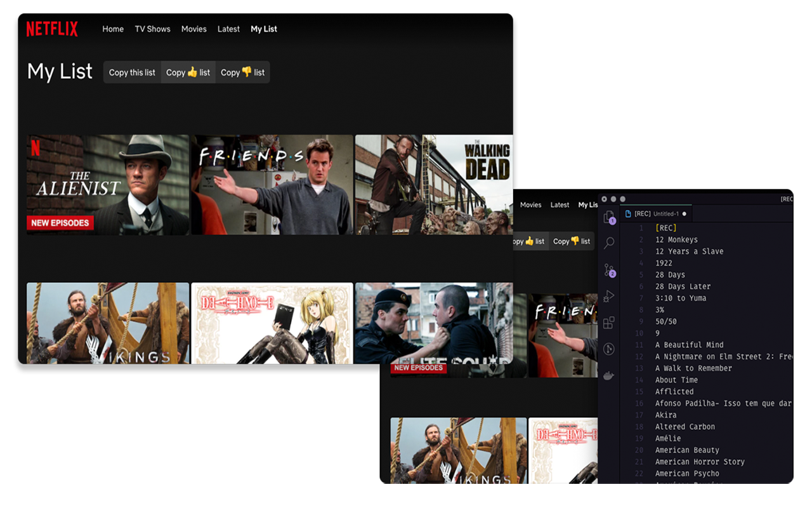Click thumbs-down Copy button beside My List heading
This screenshot has height=508, width=812.
[x=242, y=72]
